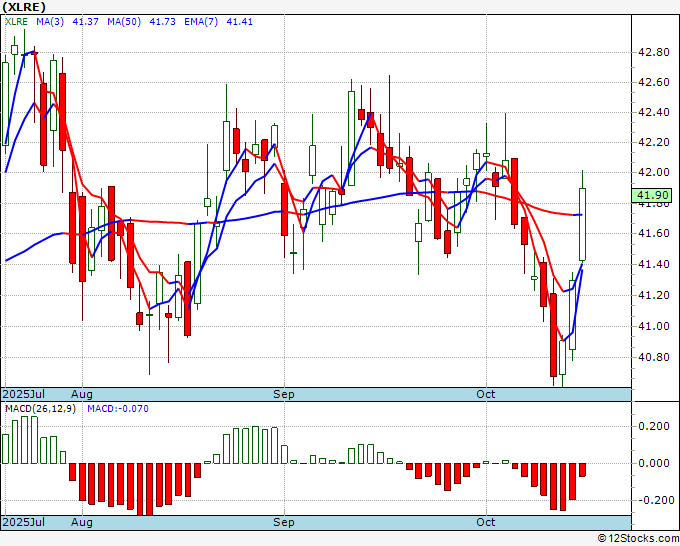
Task: Open the 12Stocks.com copyright watermark
Action: (636, 539)
